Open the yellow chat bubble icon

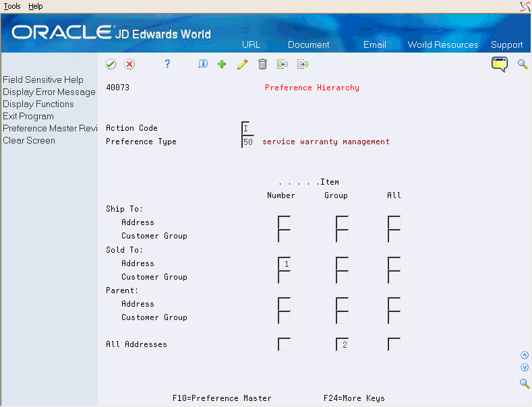click(x=500, y=64)
